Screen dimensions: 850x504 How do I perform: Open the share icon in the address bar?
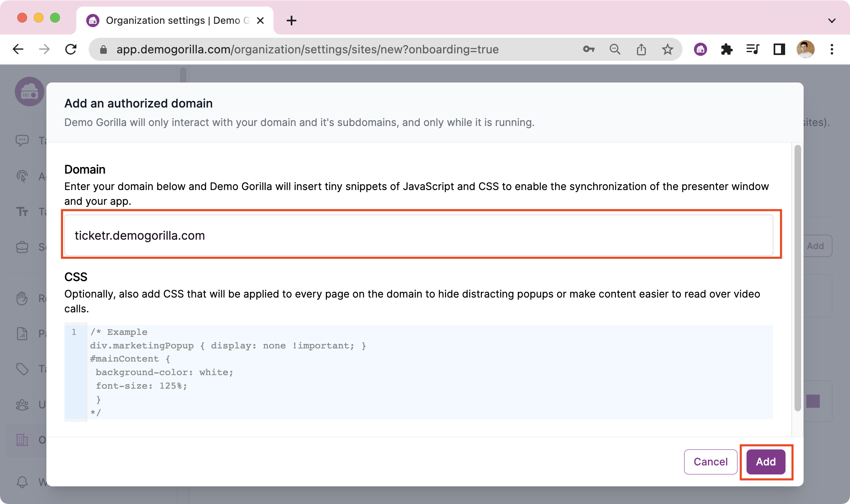(641, 49)
